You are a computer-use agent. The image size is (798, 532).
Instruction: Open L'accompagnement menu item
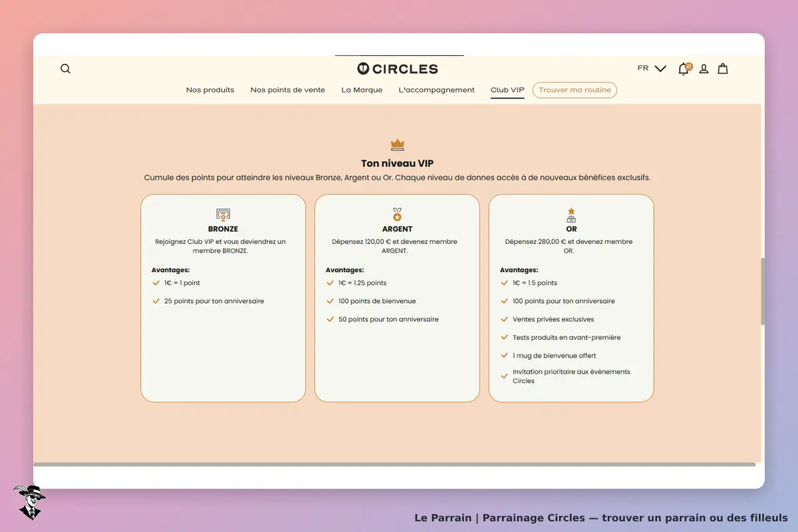[437, 90]
